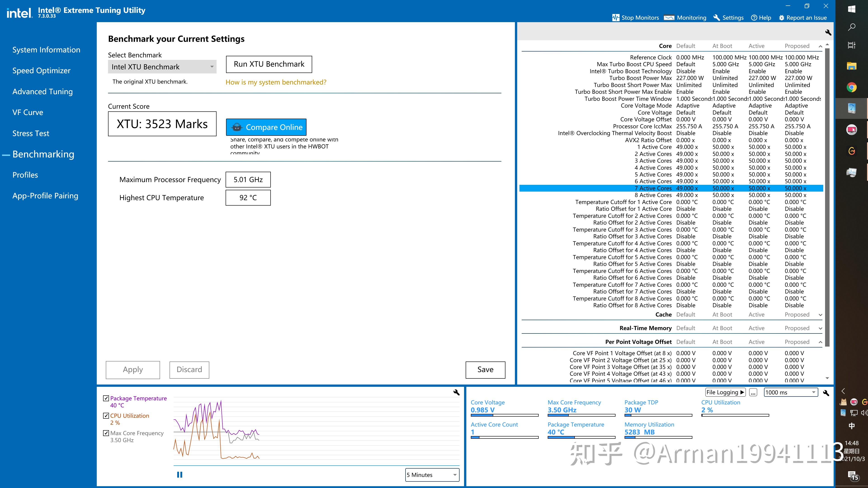Open the Help menu

pyautogui.click(x=761, y=18)
